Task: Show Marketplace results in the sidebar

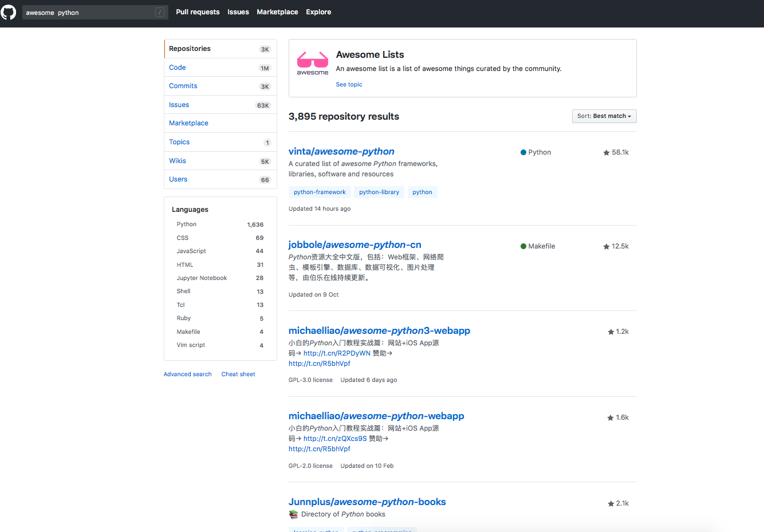Action: (220, 123)
